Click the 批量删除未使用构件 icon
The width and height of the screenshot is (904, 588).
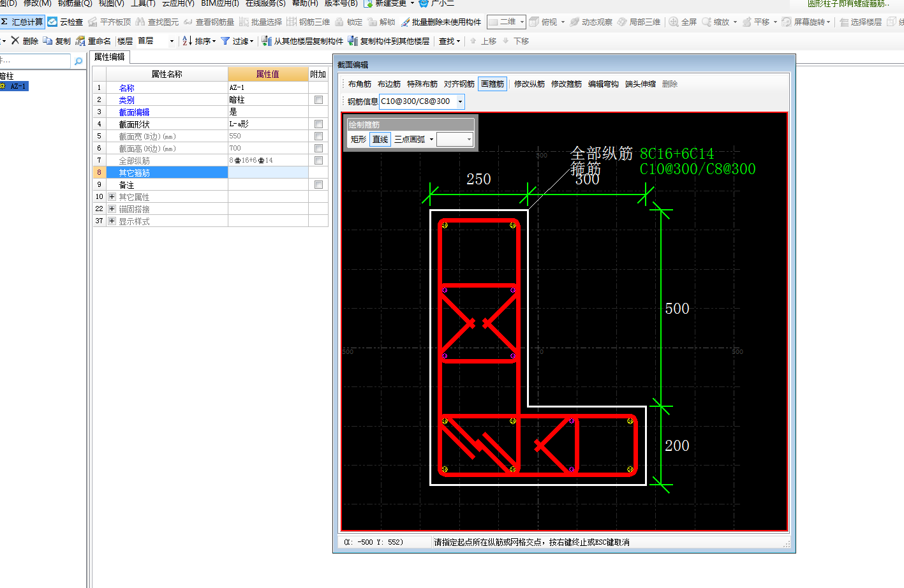(x=405, y=22)
